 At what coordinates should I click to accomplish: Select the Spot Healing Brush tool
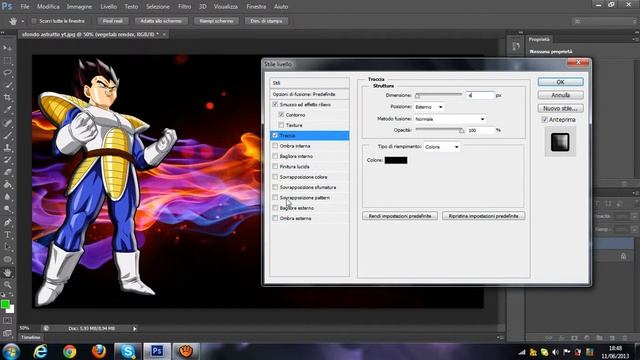7,123
